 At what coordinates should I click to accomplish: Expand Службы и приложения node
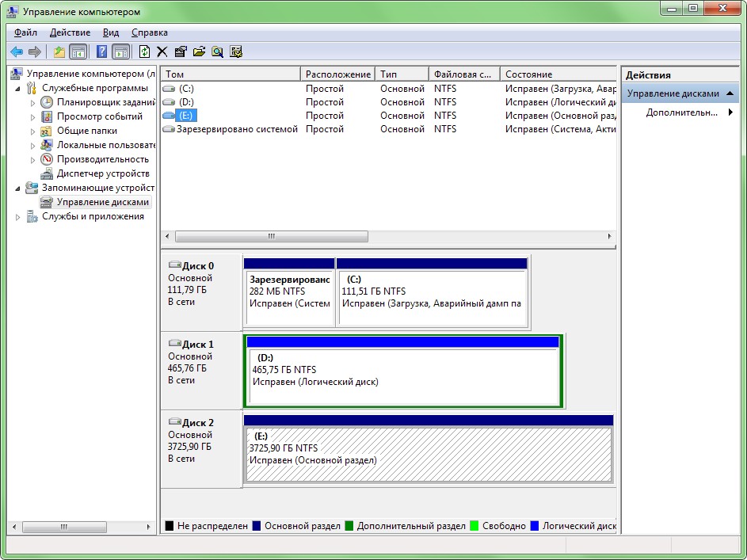17,217
